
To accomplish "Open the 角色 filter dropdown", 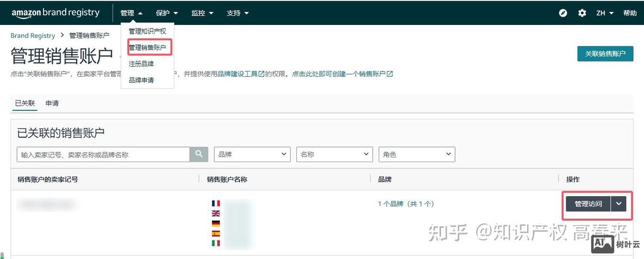I will [417, 154].
